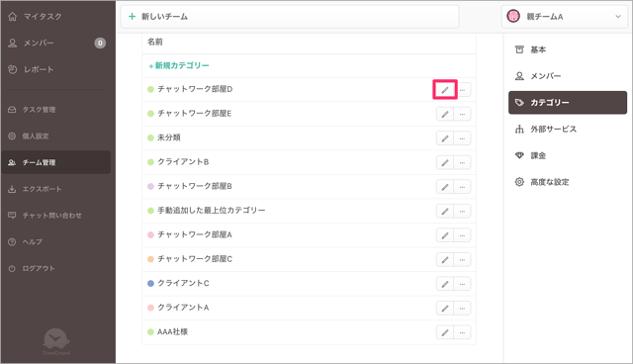Screen dimensions: 633x364
Task: Select the クライアントA category name
Action: 183,308
